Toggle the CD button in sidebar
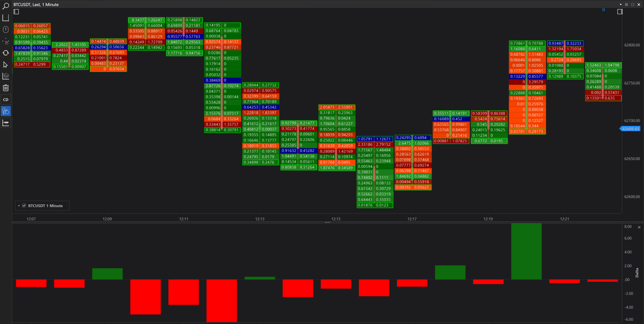 point(5,100)
